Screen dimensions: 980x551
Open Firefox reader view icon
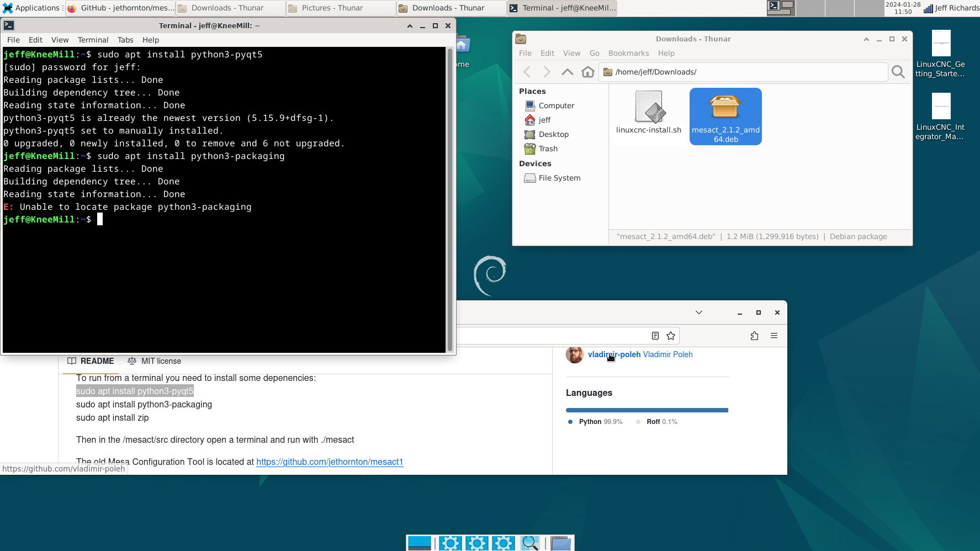tap(655, 336)
